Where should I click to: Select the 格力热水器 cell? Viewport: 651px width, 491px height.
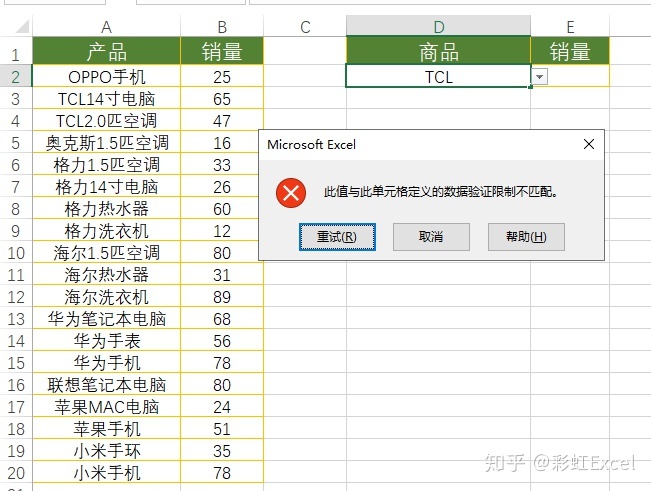tap(106, 209)
